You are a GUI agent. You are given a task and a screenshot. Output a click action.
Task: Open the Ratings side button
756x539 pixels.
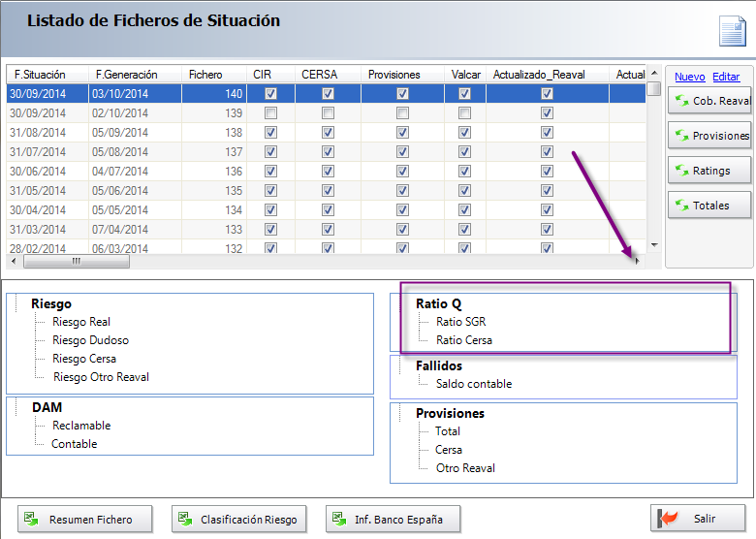pyautogui.click(x=709, y=171)
